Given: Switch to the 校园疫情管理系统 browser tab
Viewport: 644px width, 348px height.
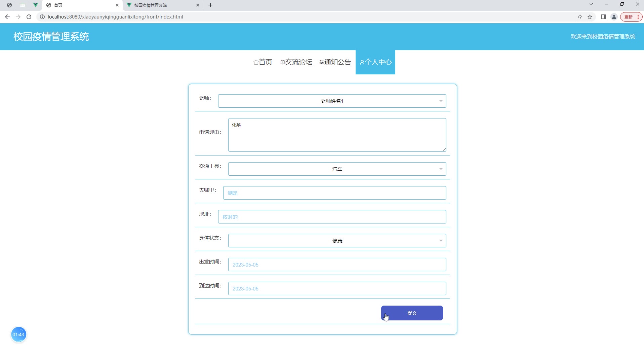Looking at the screenshot, I should [x=163, y=5].
